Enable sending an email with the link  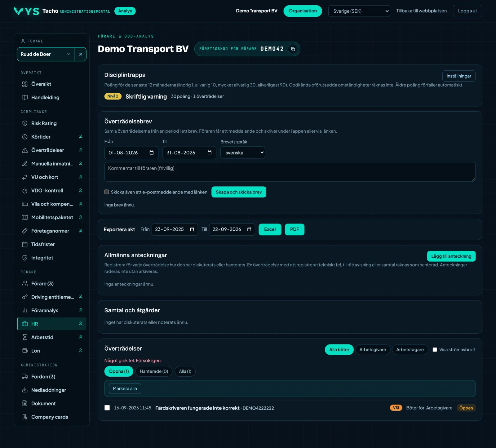coord(107,192)
